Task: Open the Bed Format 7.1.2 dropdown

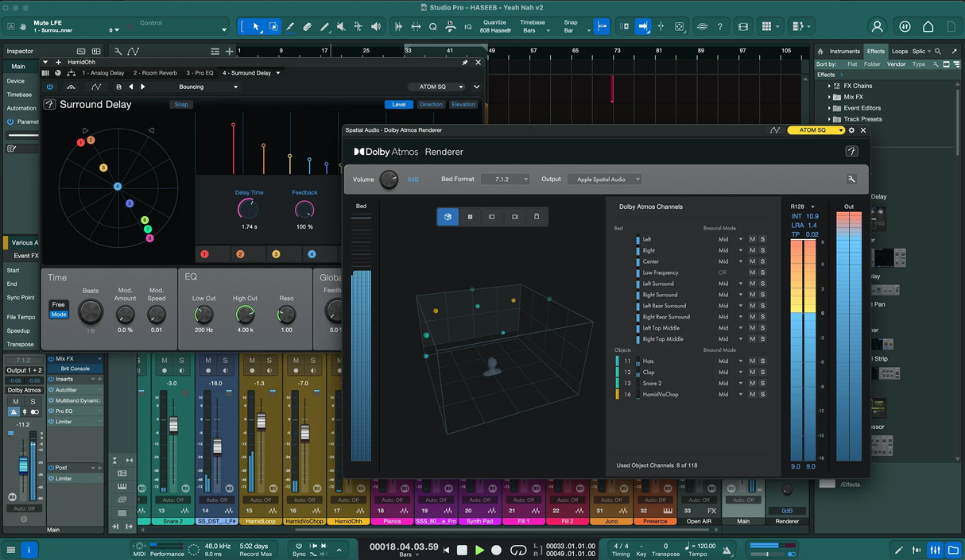Action: tap(505, 180)
